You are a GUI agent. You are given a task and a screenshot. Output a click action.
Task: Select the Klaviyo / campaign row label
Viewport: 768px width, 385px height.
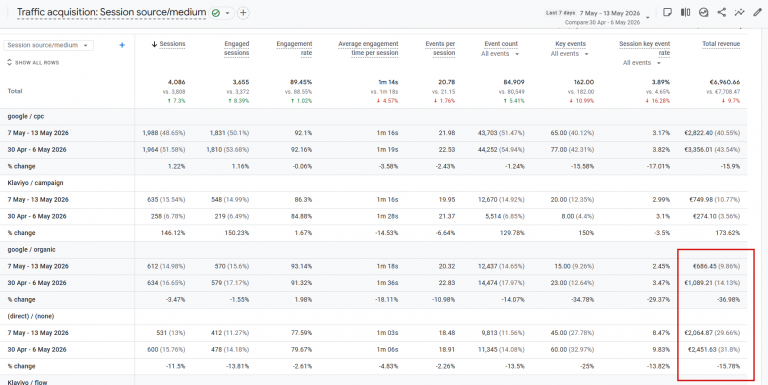pyautogui.click(x=35, y=183)
